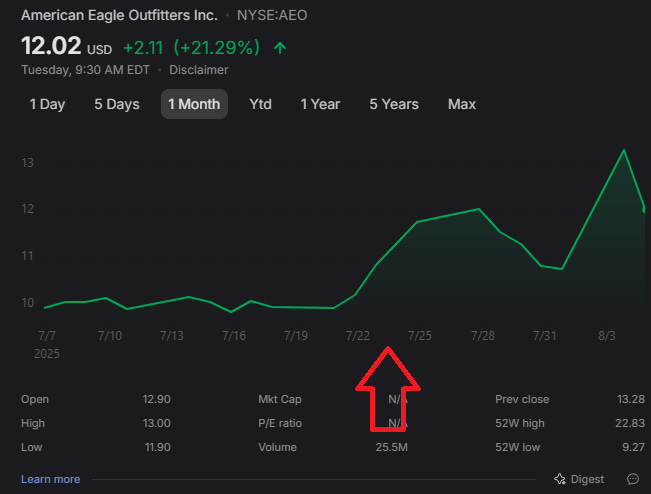Switch chart to 1 Year range
The height and width of the screenshot is (494, 651).
point(320,104)
